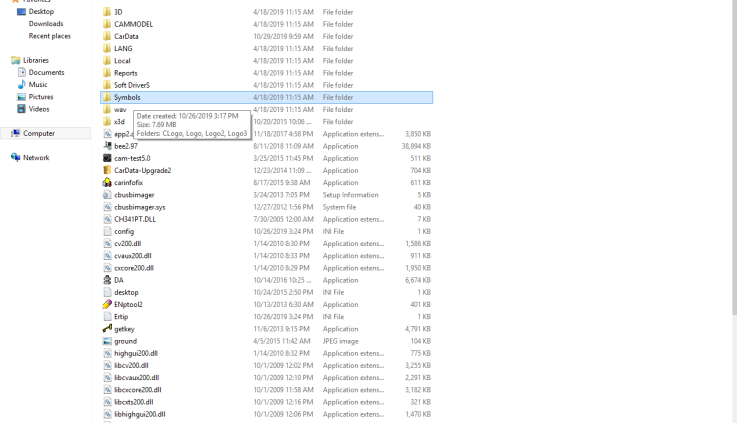Open Network in the navigation pane

[36, 157]
